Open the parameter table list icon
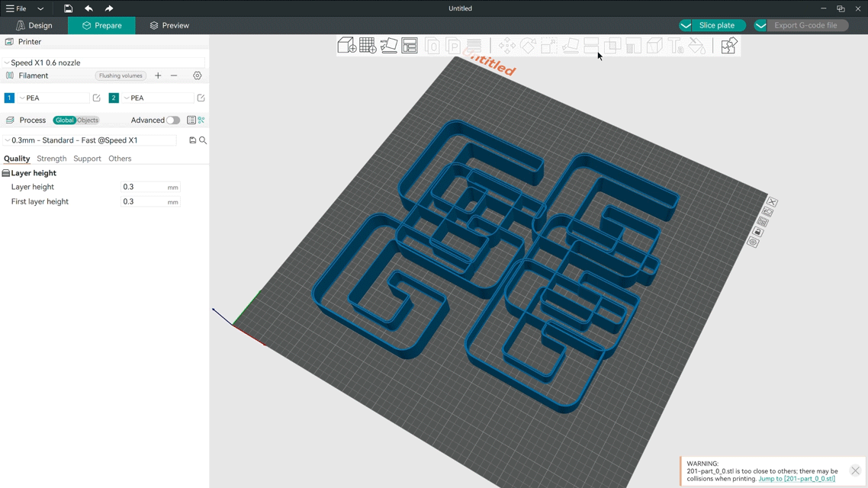868x488 pixels. (x=191, y=120)
